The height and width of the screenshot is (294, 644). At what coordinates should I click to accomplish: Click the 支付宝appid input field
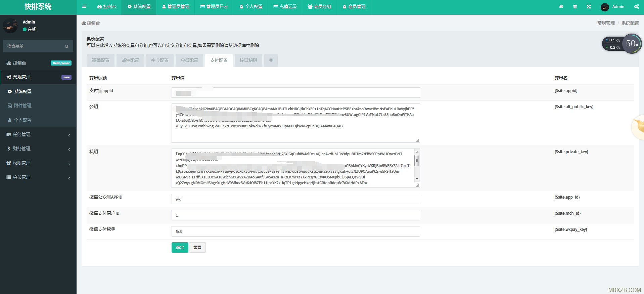pyautogui.click(x=295, y=93)
